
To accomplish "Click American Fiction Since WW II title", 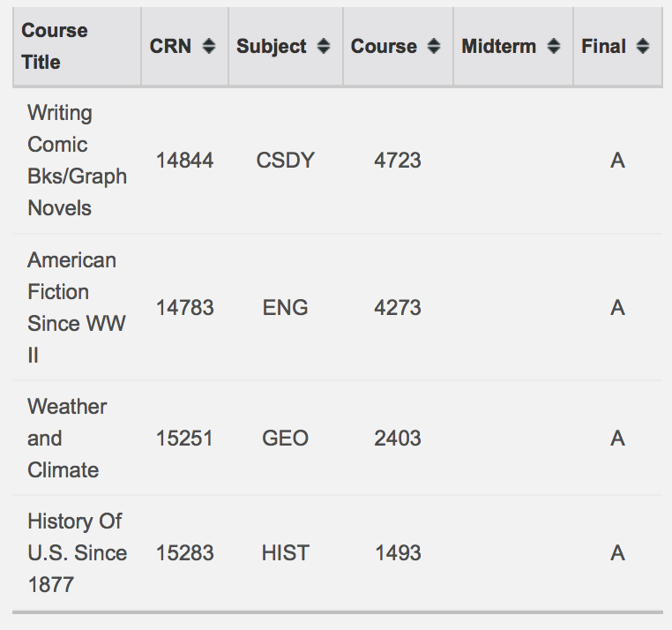I will tap(77, 307).
